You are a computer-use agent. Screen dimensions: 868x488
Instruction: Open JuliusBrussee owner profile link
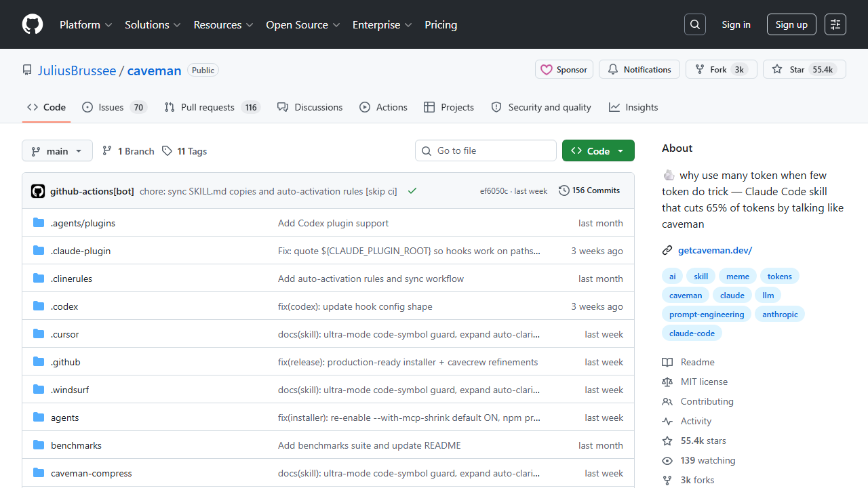[x=77, y=70]
